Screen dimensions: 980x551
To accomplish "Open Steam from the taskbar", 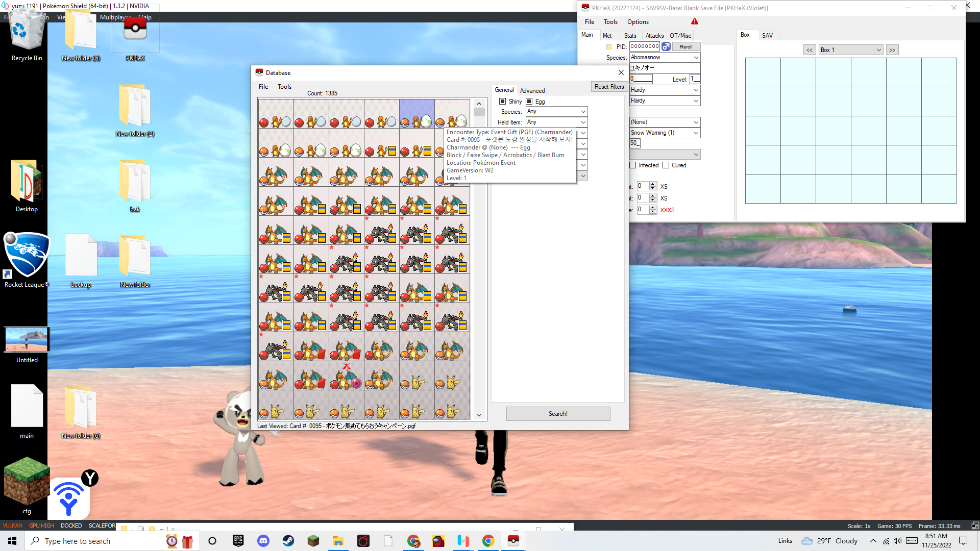I will 288,541.
